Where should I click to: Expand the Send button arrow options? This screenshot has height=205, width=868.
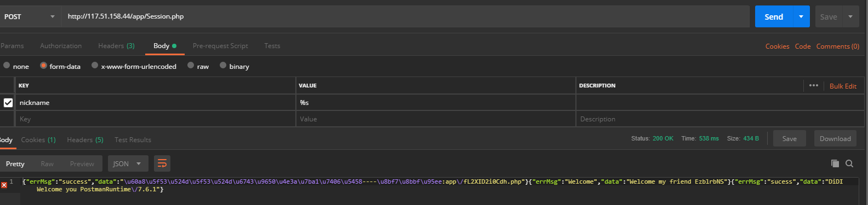[x=801, y=17]
